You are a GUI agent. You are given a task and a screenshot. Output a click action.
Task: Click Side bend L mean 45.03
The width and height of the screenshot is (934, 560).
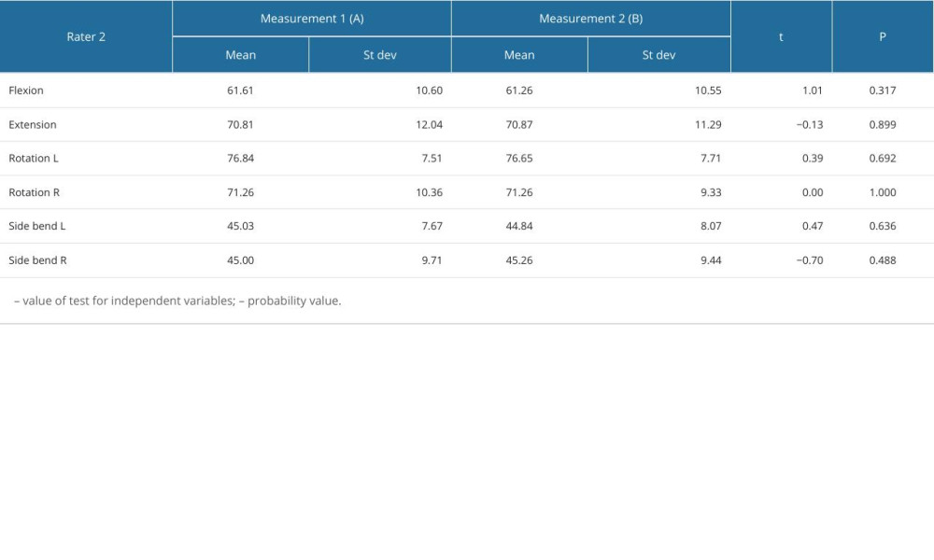click(240, 226)
